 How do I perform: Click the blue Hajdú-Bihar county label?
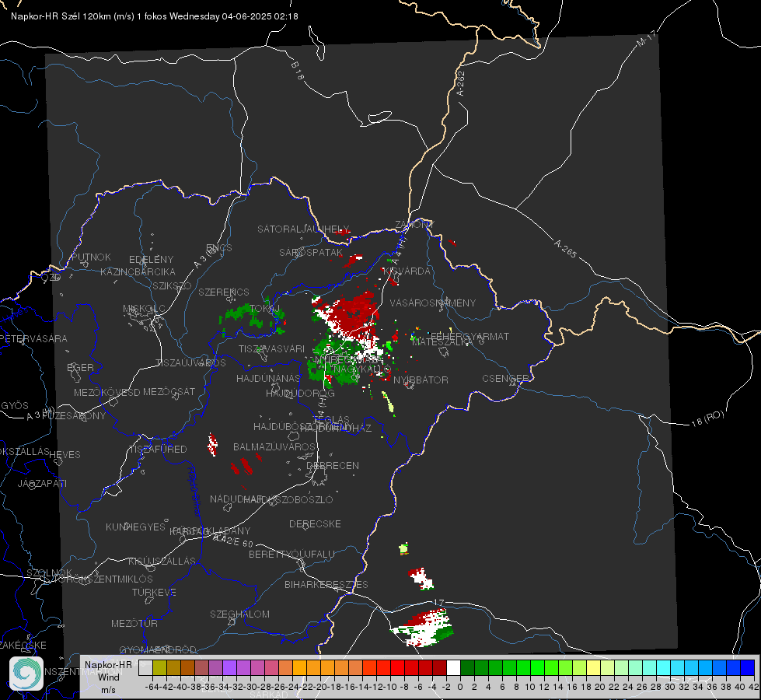[194, 492]
